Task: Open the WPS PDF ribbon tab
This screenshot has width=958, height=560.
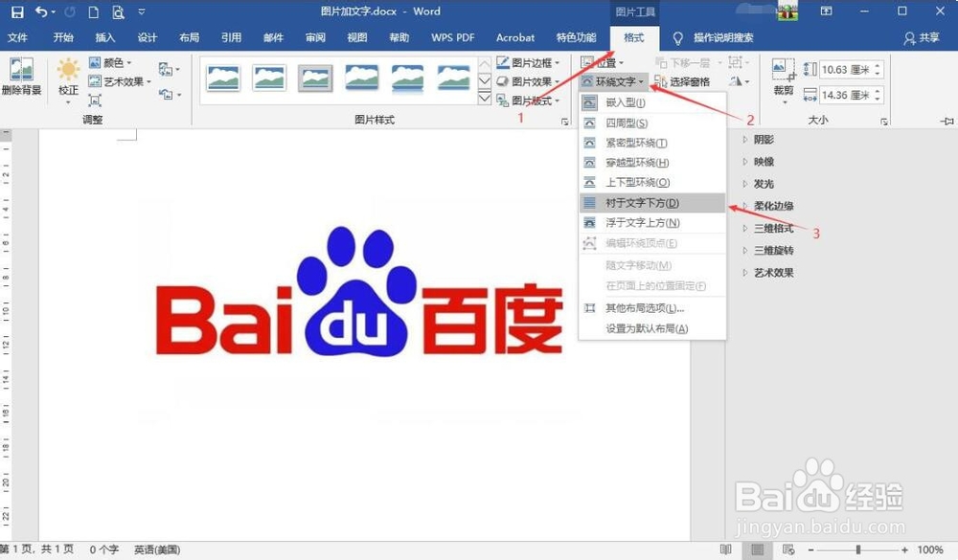Action: point(453,37)
